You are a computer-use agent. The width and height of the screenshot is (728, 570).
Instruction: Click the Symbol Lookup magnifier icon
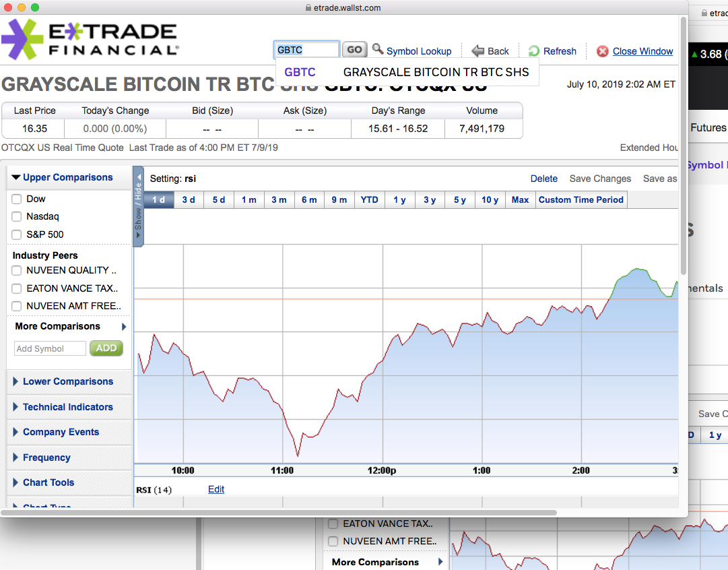pos(378,49)
